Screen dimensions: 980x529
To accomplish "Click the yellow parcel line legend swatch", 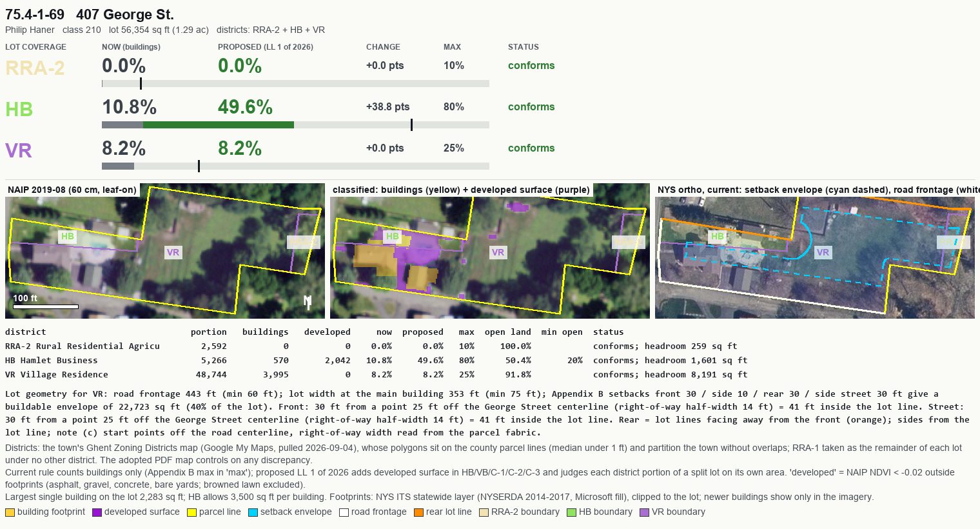I will 191,512.
